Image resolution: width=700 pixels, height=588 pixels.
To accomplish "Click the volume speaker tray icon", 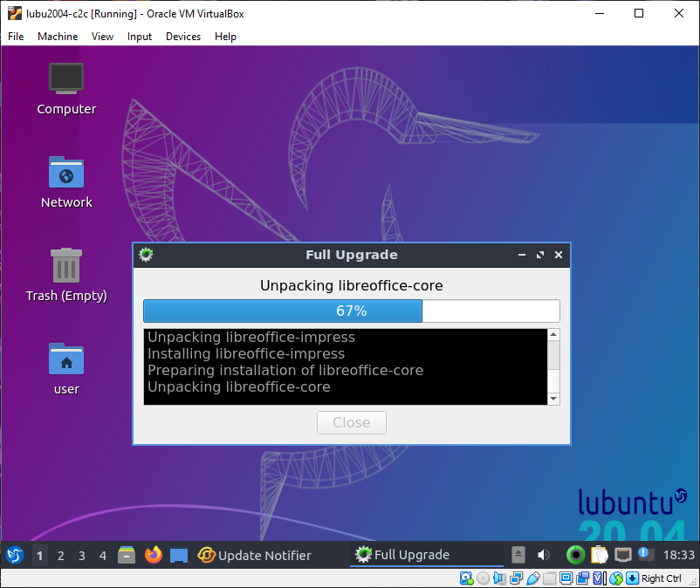I will point(543,555).
